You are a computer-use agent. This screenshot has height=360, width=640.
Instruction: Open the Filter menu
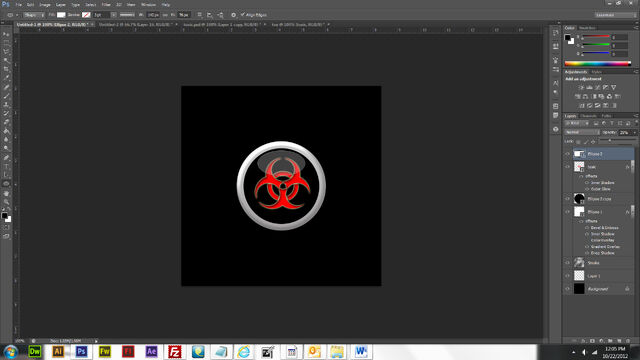click(106, 4)
